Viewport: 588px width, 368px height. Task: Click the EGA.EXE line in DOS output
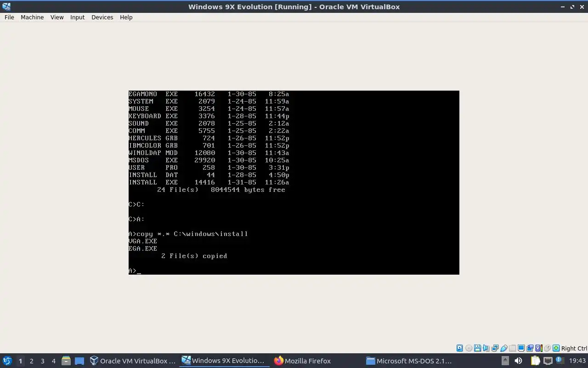pos(143,248)
